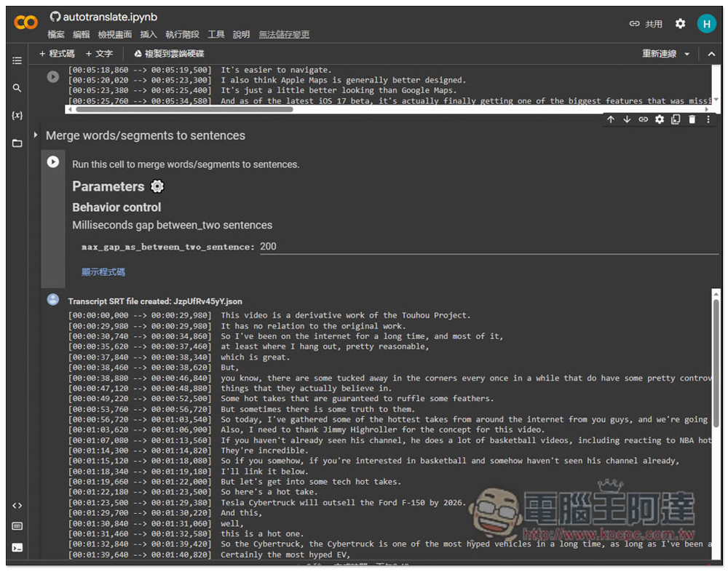
Task: Click 複製到雲端硬碟 button
Action: [x=170, y=54]
